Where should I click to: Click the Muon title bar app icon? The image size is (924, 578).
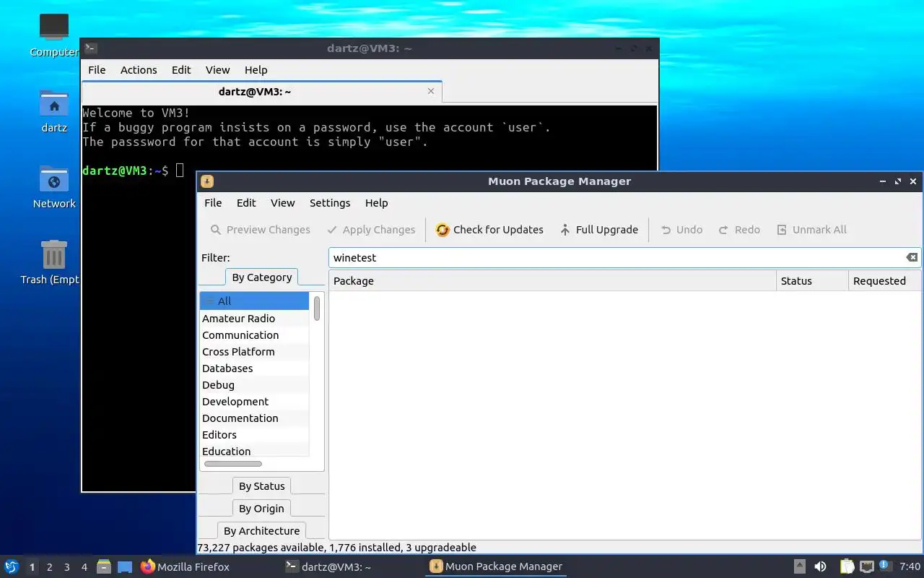[x=207, y=181]
